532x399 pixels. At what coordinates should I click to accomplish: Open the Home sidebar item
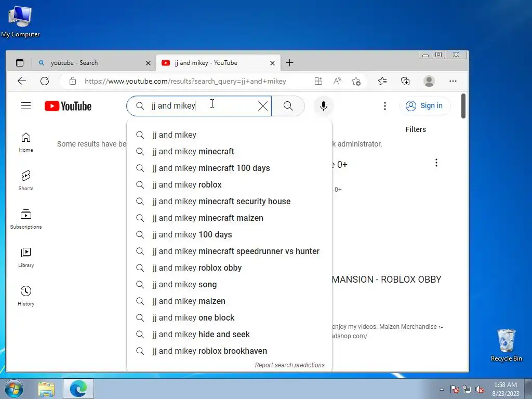tap(26, 142)
